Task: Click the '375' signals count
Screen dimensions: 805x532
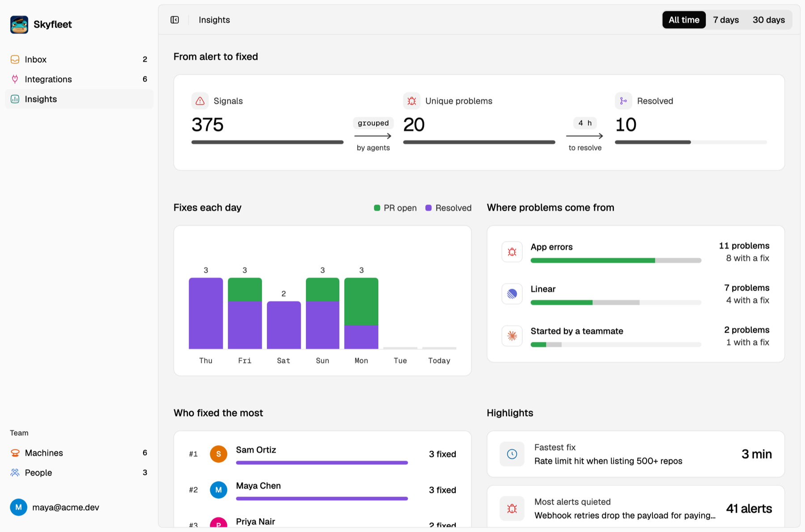Action: (208, 125)
